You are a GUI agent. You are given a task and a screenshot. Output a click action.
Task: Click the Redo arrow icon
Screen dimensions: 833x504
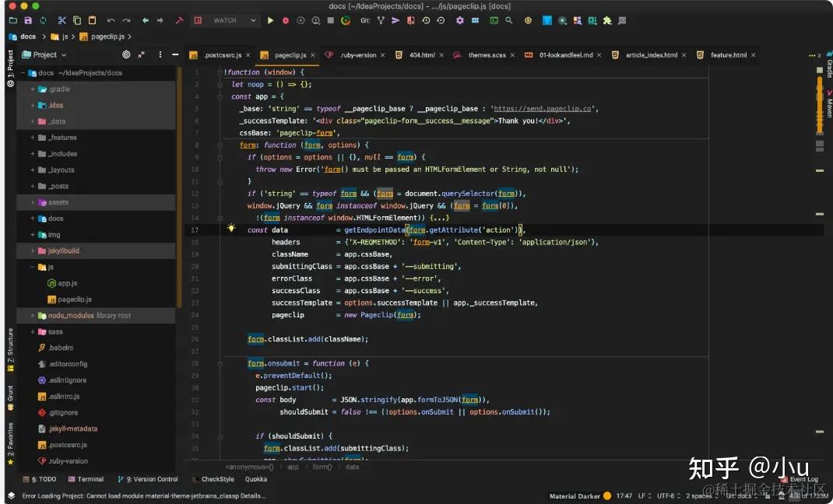pos(126,21)
